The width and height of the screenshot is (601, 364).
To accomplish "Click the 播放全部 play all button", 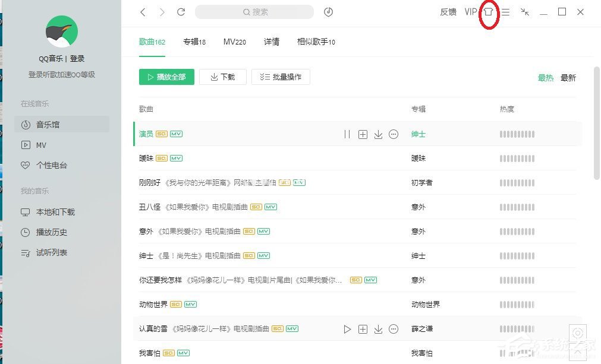I will 166,77.
